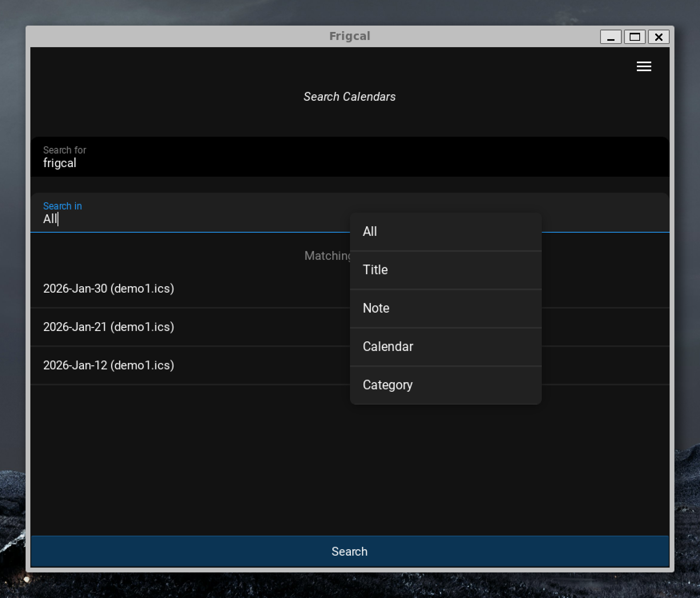The width and height of the screenshot is (700, 598).
Task: Select 'All' from the dropdown list
Action: point(445,231)
